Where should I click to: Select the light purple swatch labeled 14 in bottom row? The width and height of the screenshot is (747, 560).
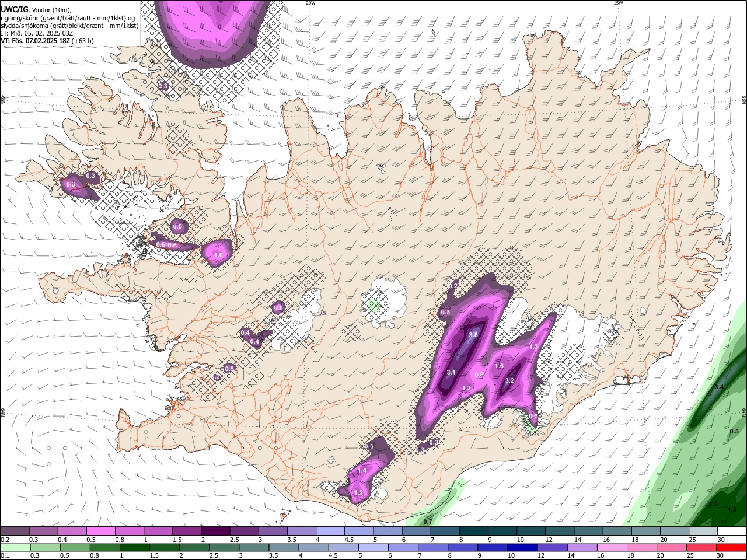point(581,547)
